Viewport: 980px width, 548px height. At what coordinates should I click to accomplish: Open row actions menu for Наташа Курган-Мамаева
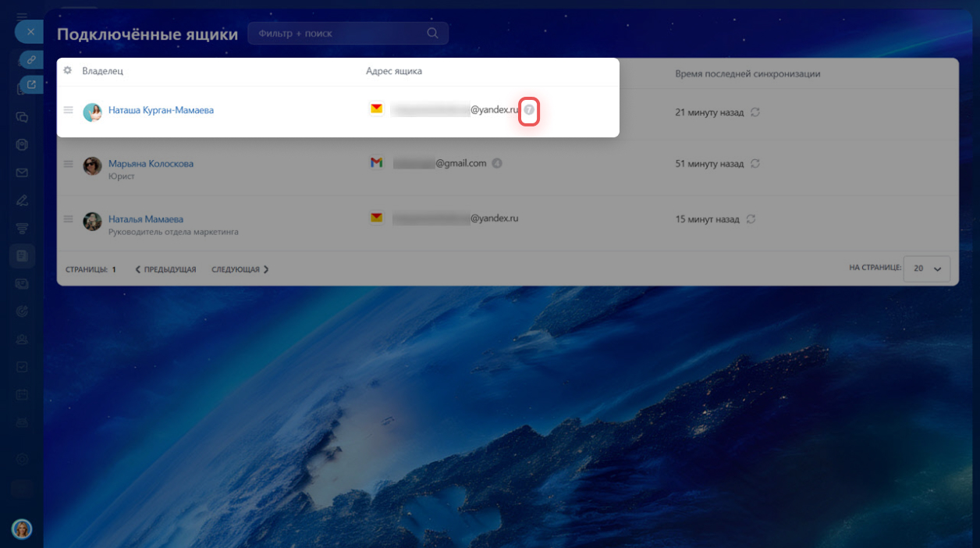[x=68, y=110]
